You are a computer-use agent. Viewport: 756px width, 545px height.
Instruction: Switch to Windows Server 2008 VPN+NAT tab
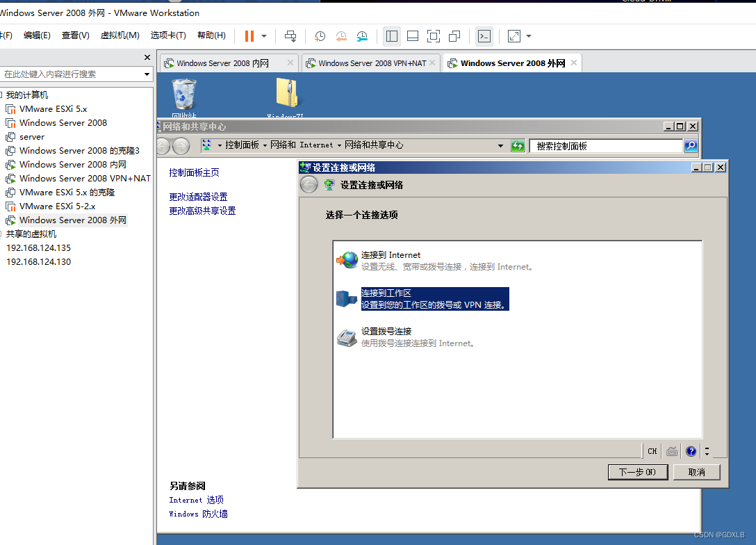(372, 63)
